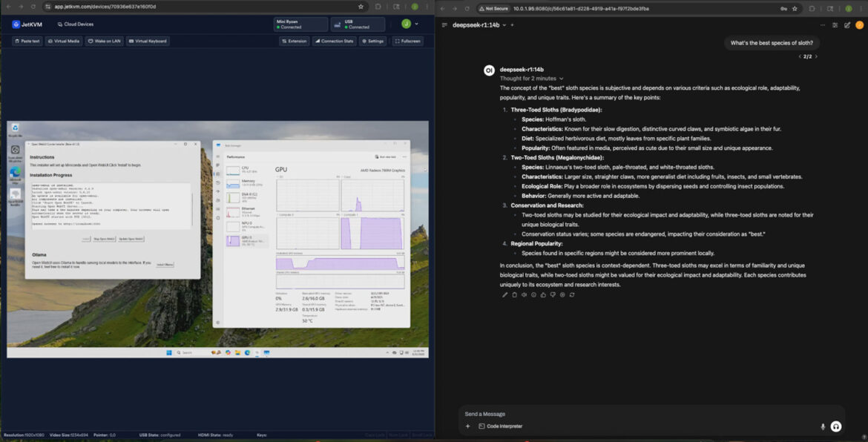Viewport: 868px width, 442px height.
Task: Open the JetKVM user account dropdown
Action: [x=410, y=24]
